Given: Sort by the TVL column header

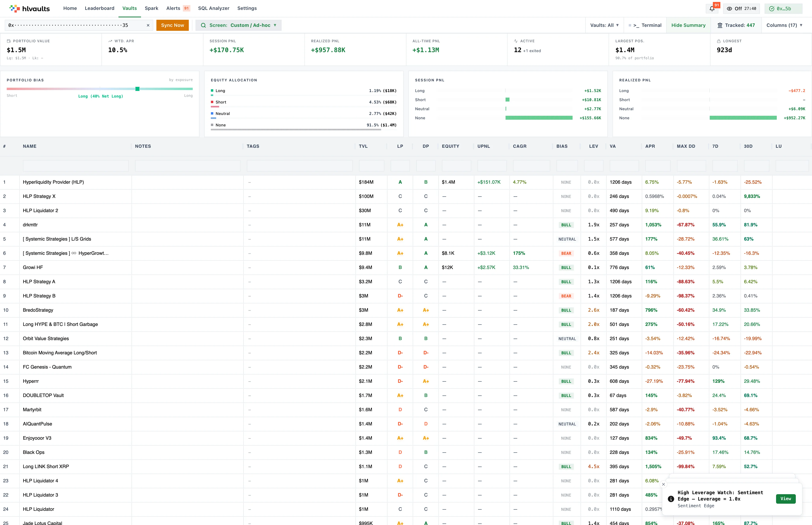Looking at the screenshot, I should point(363,146).
